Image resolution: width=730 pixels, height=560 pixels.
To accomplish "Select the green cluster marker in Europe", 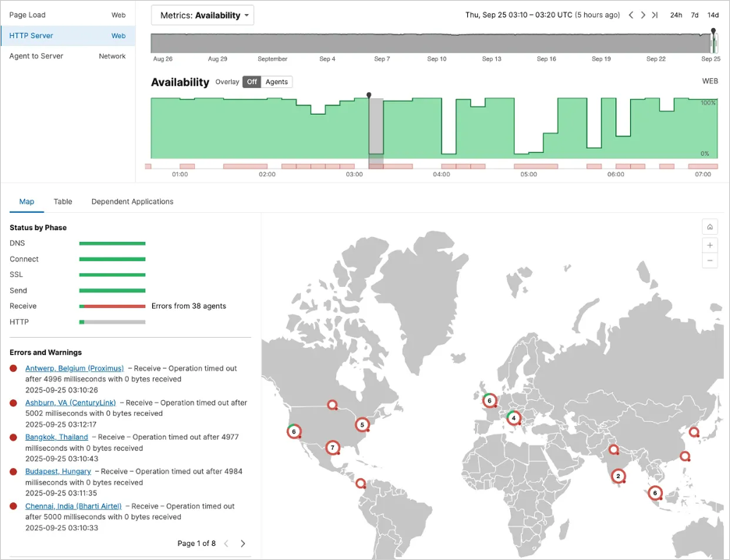I will 513,418.
